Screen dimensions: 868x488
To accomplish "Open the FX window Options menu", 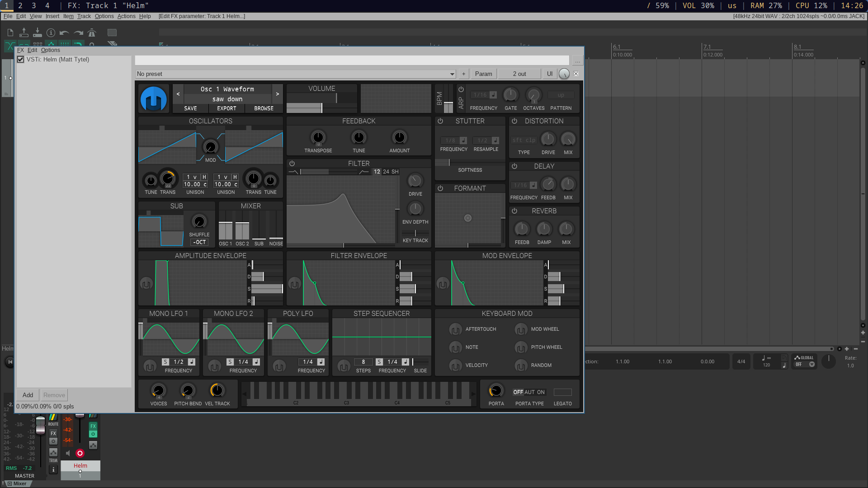I will pos(50,50).
